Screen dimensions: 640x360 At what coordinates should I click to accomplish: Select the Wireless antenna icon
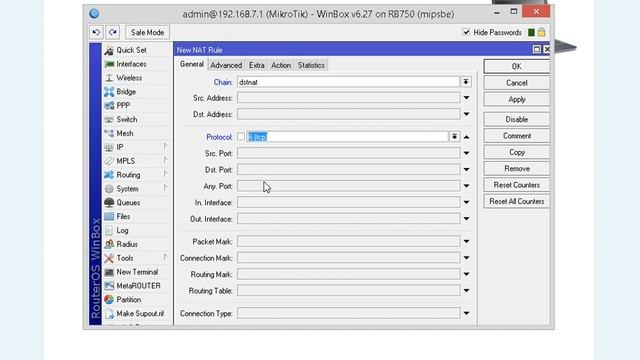pos(109,78)
